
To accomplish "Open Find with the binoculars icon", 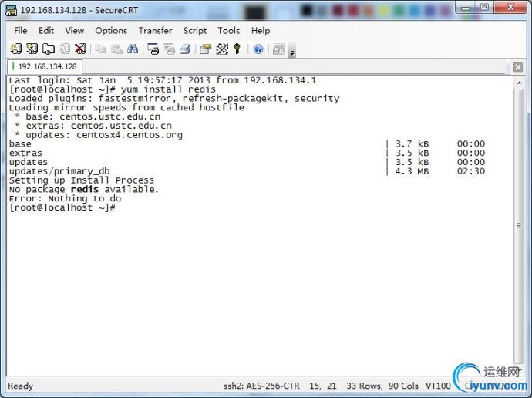I will click(x=133, y=49).
